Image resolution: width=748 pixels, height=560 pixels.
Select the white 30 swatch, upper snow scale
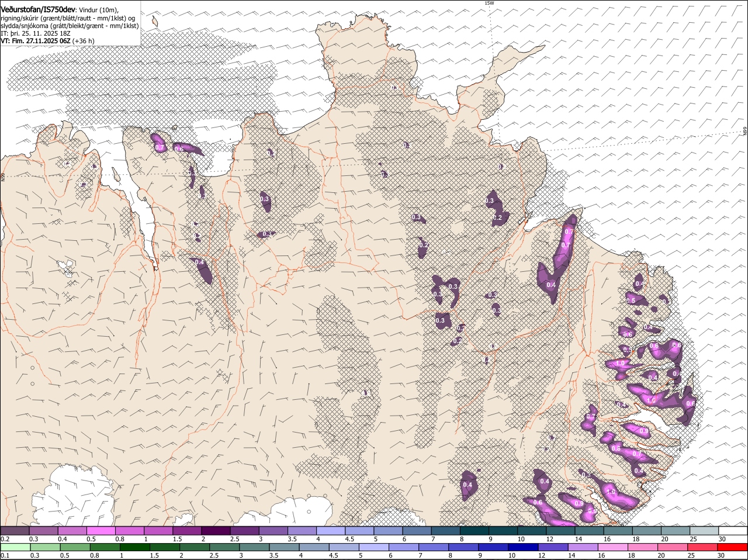pyautogui.click(x=732, y=531)
